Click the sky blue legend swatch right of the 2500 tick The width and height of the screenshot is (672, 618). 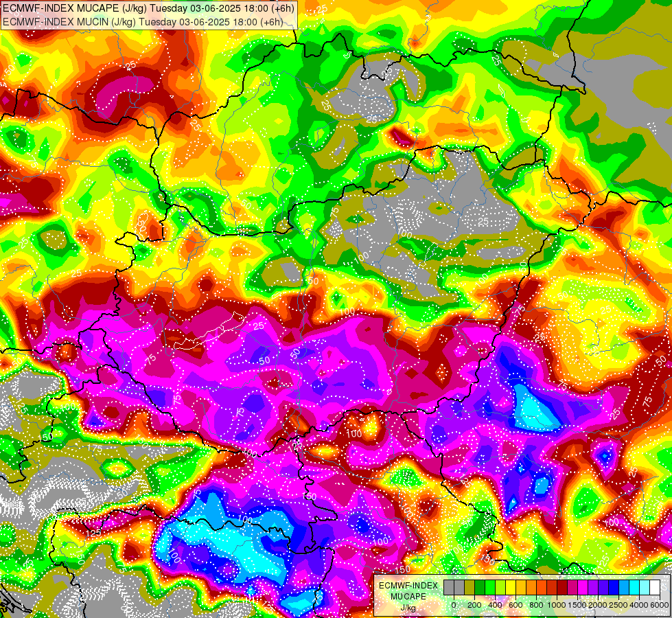(624, 588)
